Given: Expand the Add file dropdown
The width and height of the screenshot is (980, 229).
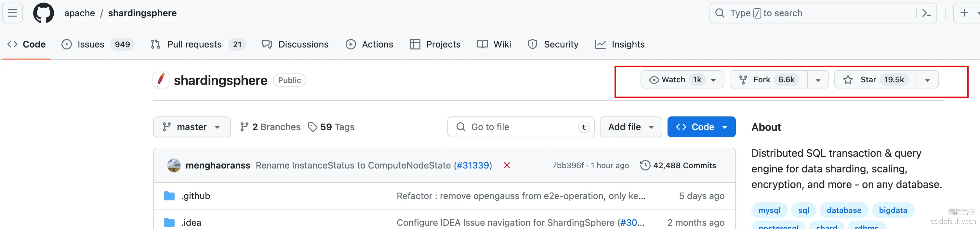Looking at the screenshot, I should click(x=631, y=127).
